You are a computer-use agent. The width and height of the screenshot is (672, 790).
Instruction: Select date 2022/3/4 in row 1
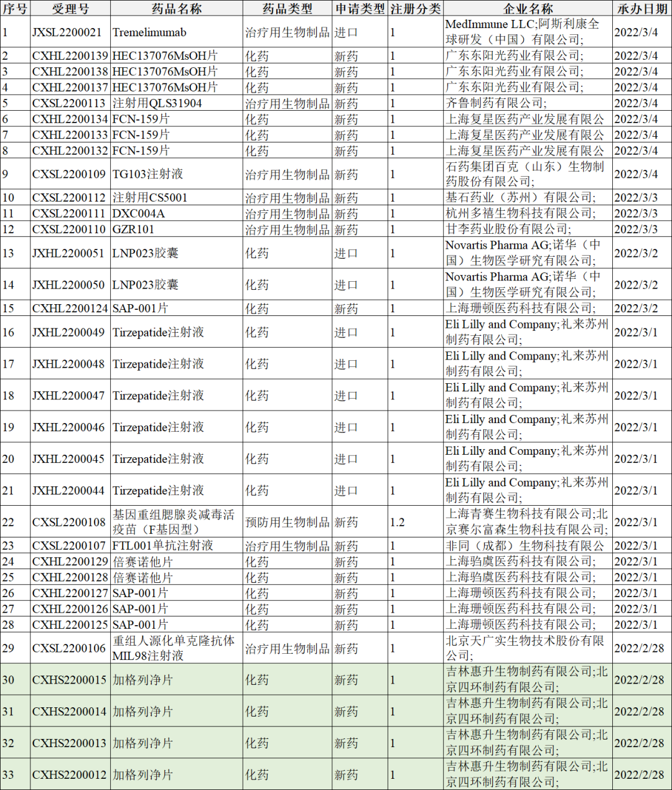642,32
